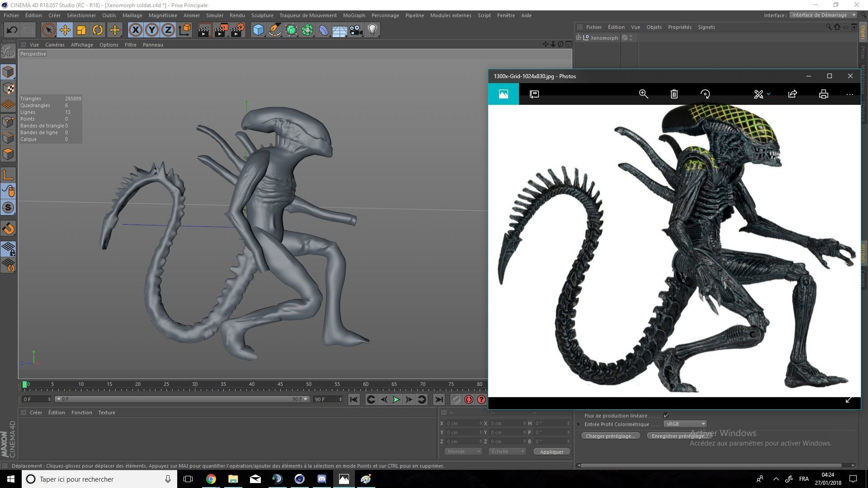
Task: Add a floor environment object
Action: point(340,30)
